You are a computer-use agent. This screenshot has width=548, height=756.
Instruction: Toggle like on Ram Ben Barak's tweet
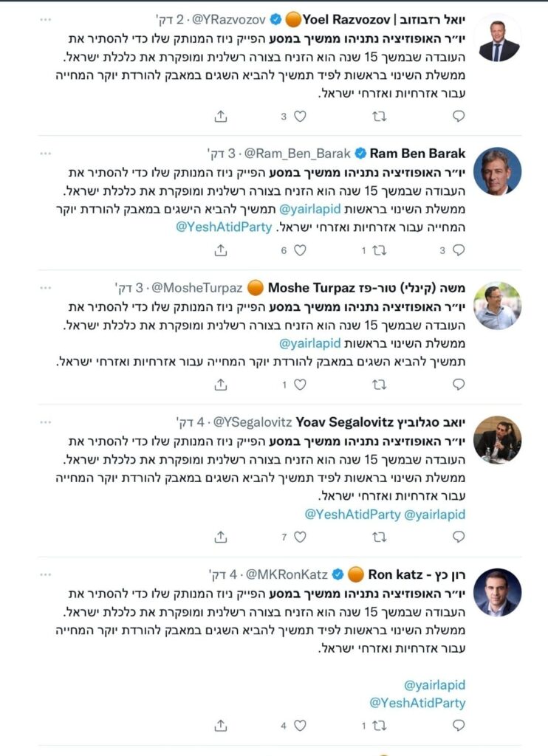pos(299,252)
